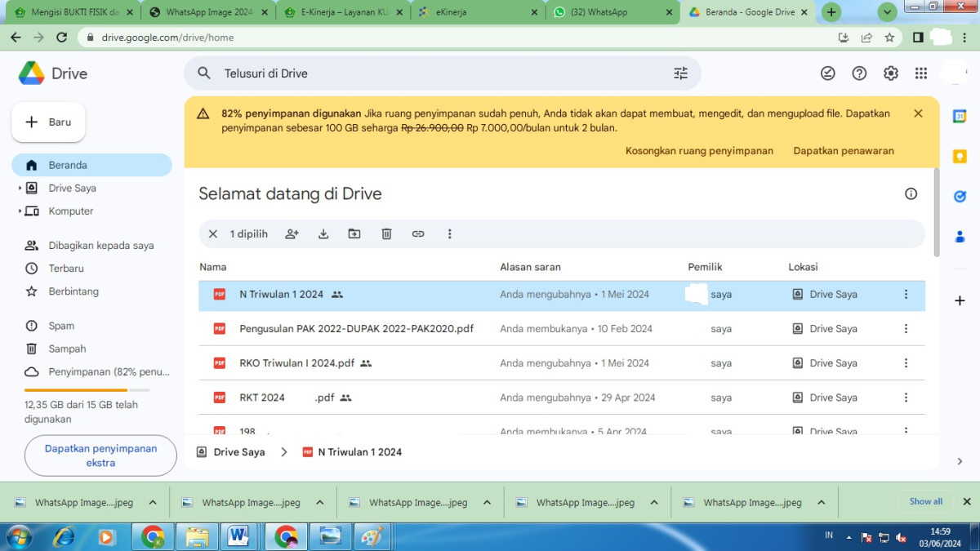Open more actions in selection toolbar
This screenshot has width=980, height=551.
[449, 234]
